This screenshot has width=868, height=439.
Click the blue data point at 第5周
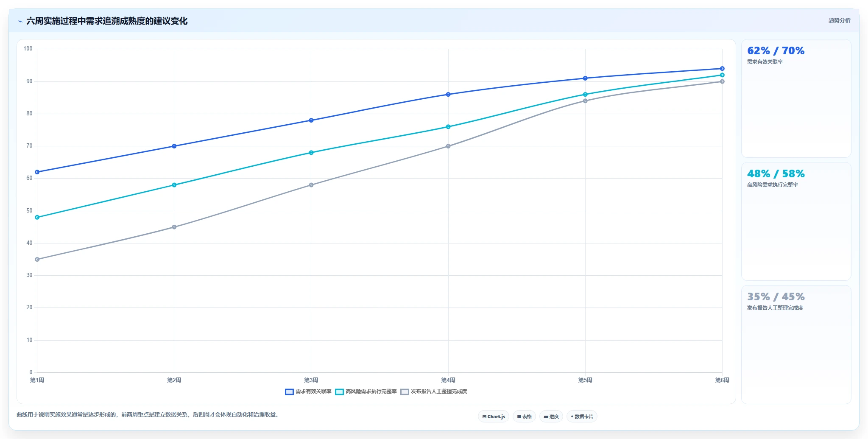click(585, 78)
